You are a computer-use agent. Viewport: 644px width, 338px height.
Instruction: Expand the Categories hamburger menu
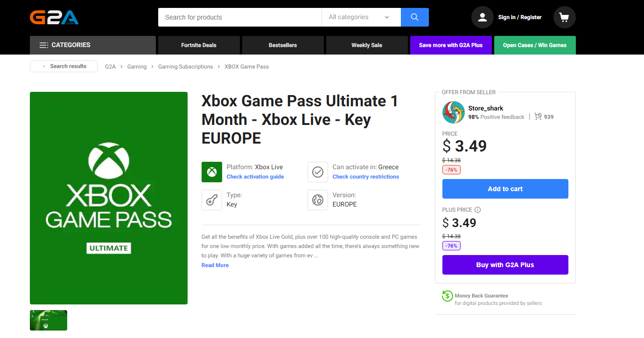[x=93, y=45]
